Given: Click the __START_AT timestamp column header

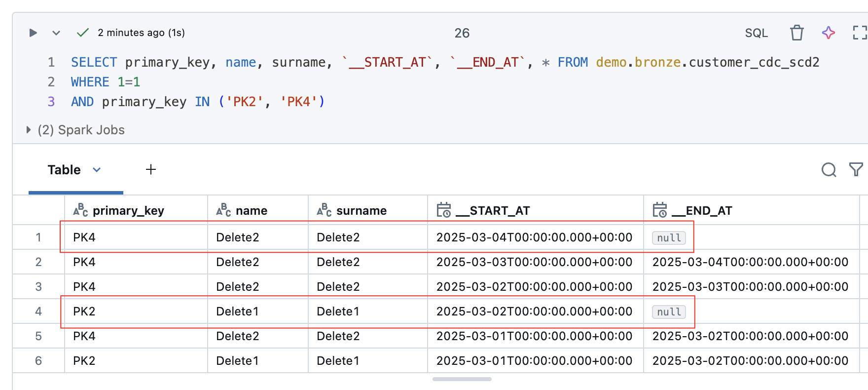Looking at the screenshot, I should [499, 211].
